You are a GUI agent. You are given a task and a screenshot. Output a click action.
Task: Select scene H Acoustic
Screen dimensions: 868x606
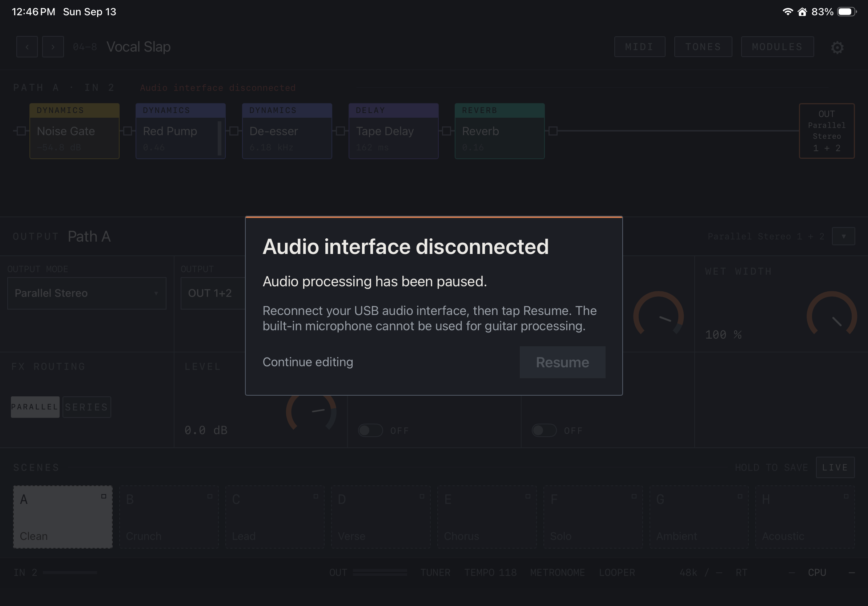click(805, 517)
